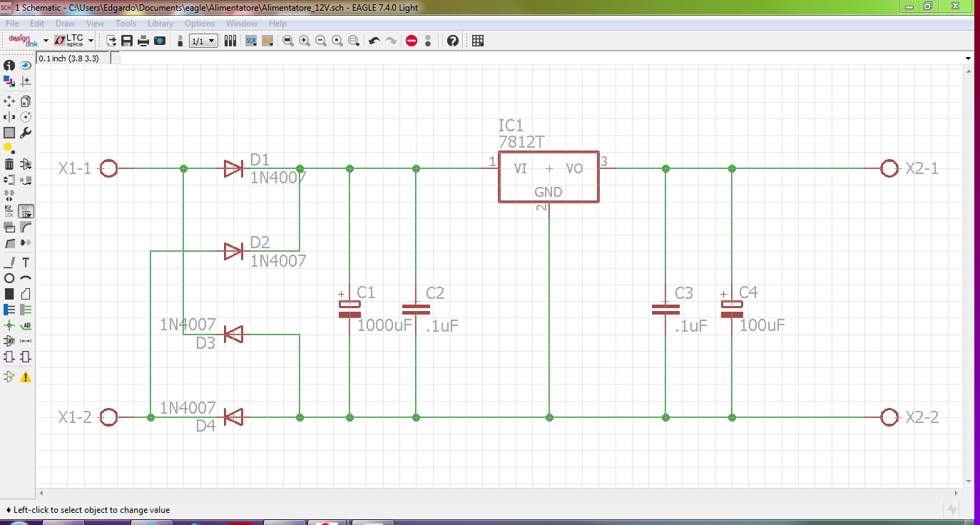980x525 pixels.
Task: Toggle the Value tool button
Action: pos(26,211)
